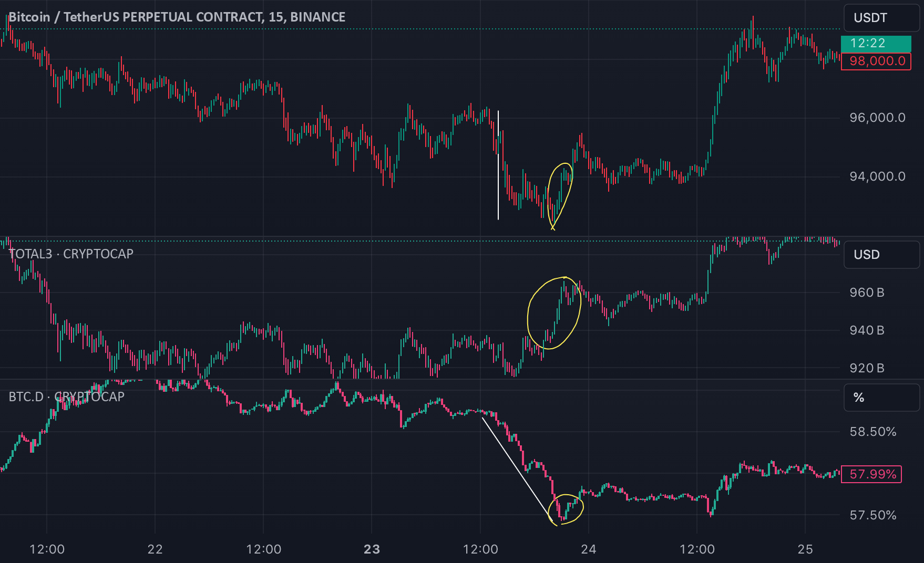This screenshot has height=563, width=924.
Task: Click the % unit button on BTC.D pane
Action: 881,398
